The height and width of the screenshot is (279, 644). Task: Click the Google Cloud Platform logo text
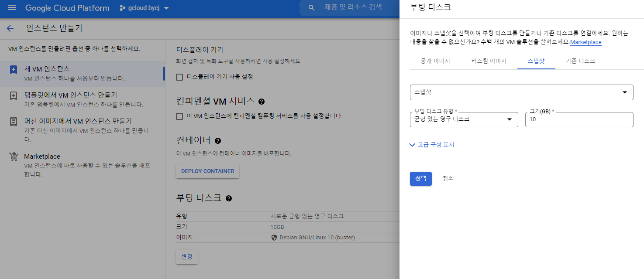pos(67,8)
